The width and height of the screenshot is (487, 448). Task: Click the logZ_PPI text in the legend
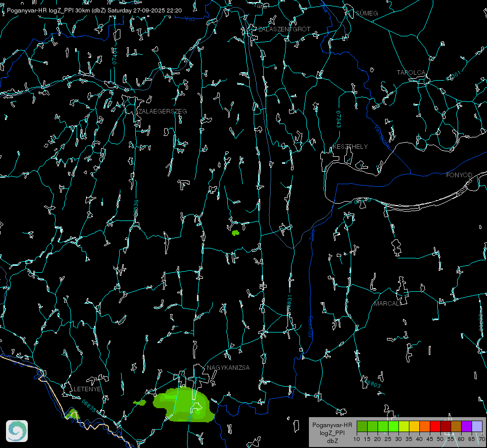pos(332,433)
